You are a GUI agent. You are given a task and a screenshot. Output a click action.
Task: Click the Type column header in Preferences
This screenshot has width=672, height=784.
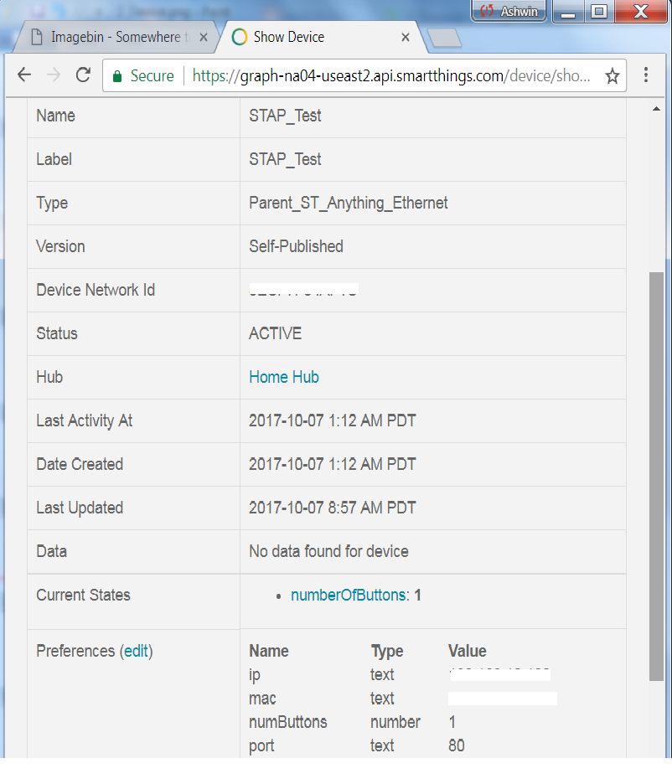[x=386, y=651]
